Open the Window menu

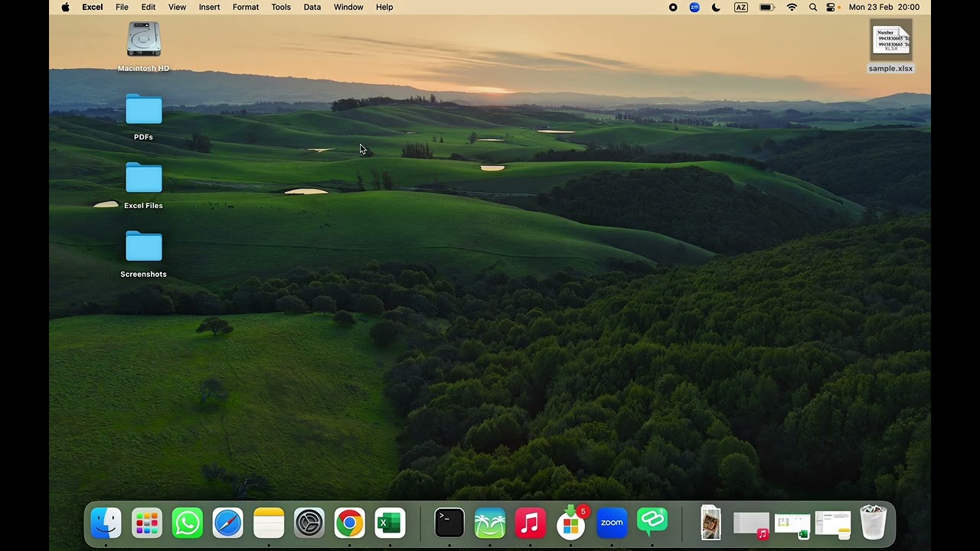(348, 8)
